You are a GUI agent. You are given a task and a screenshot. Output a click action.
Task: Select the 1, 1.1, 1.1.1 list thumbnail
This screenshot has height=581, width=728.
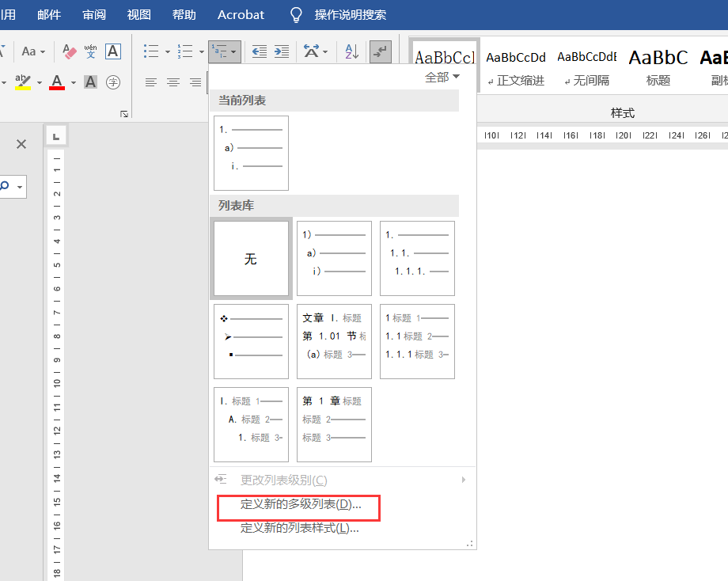tap(417, 258)
